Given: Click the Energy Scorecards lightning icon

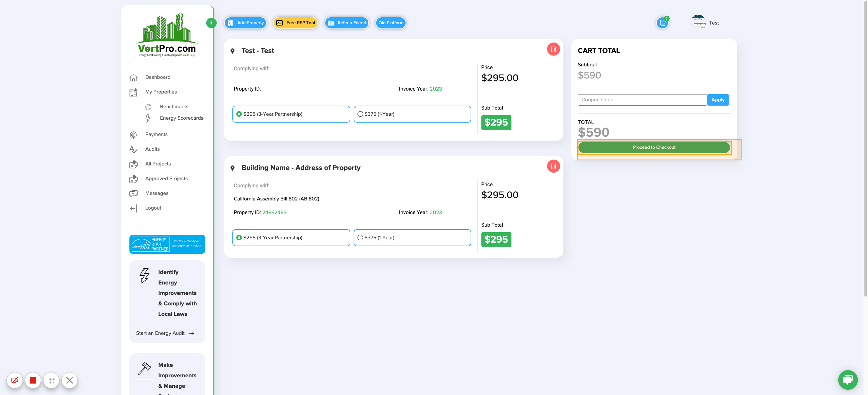Looking at the screenshot, I should [148, 118].
